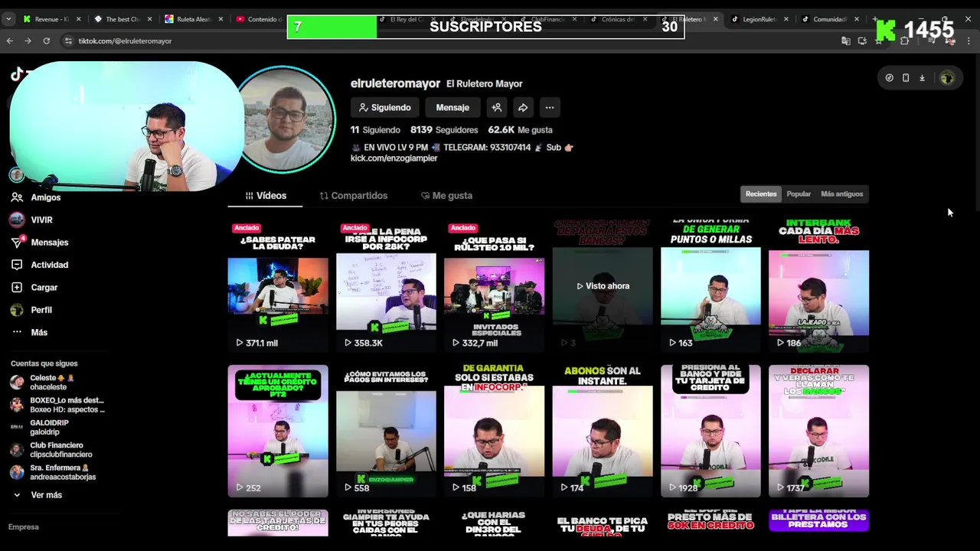Open video ¿Sabes patear la deuda?
The image size is (980, 551).
point(278,285)
